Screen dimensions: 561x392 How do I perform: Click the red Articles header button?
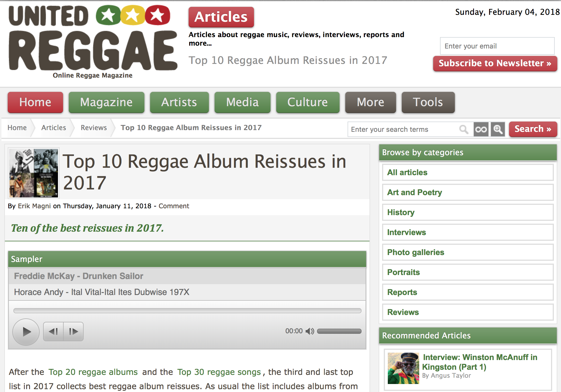pos(221,17)
